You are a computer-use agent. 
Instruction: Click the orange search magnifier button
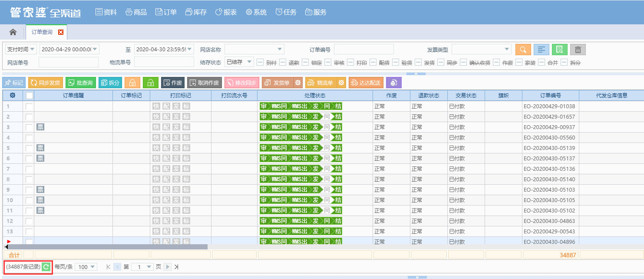coord(523,50)
